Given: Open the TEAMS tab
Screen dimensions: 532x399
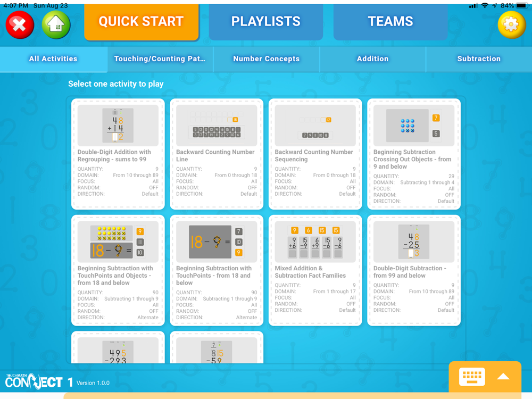Looking at the screenshot, I should tap(390, 21).
